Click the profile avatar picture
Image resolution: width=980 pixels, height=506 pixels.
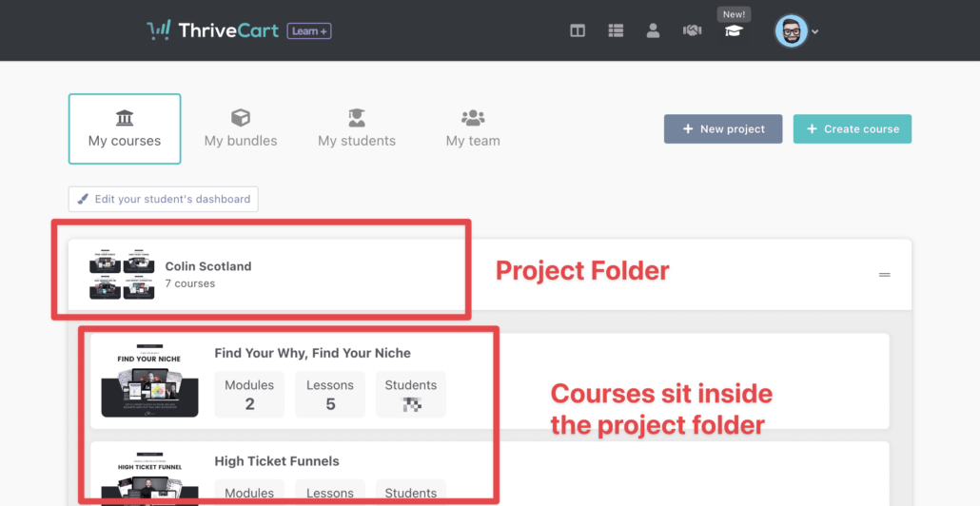pyautogui.click(x=792, y=31)
